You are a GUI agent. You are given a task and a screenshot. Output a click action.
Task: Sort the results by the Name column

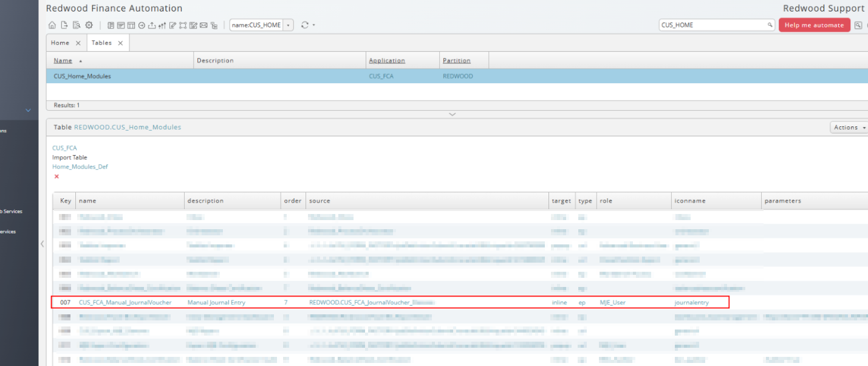pos(63,61)
